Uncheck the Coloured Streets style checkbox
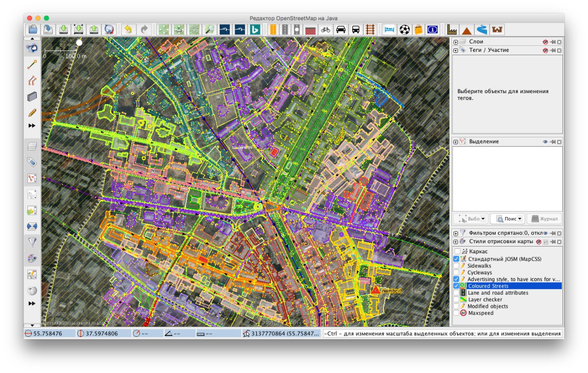The image size is (588, 373). (457, 286)
